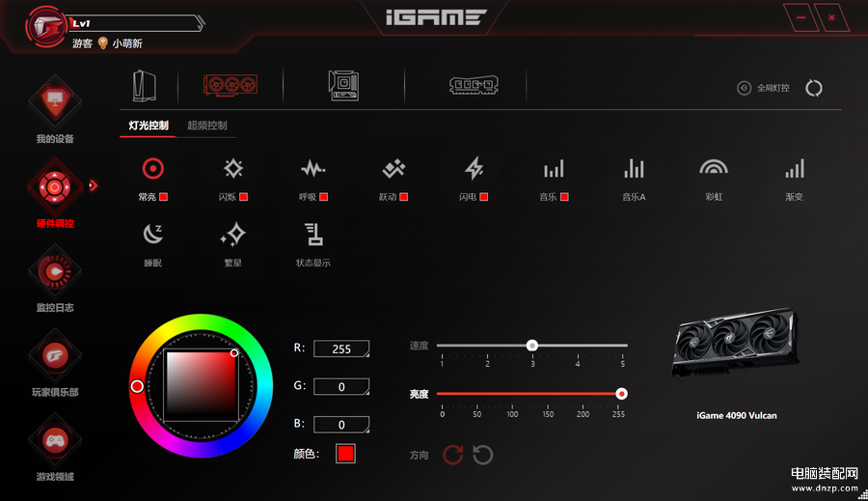Image resolution: width=868 pixels, height=501 pixels.
Task: Click the red swatch next to 闪烁
Action: (x=244, y=197)
